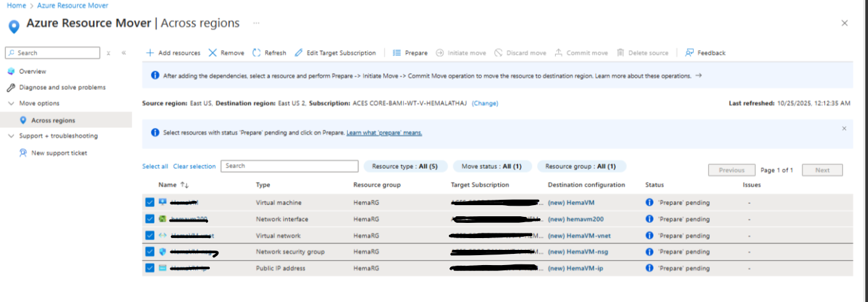Go to Home in the breadcrumb

point(16,5)
